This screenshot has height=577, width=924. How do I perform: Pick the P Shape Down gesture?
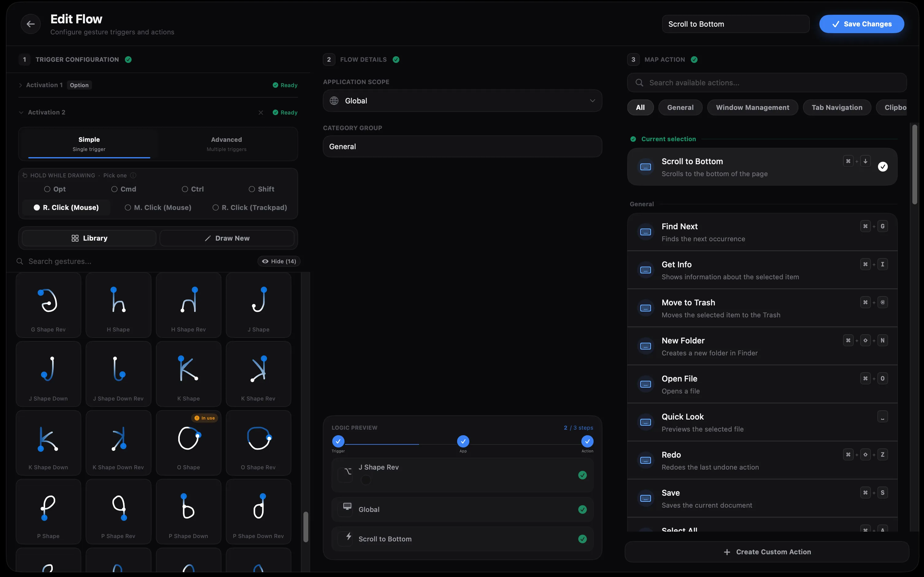(188, 512)
